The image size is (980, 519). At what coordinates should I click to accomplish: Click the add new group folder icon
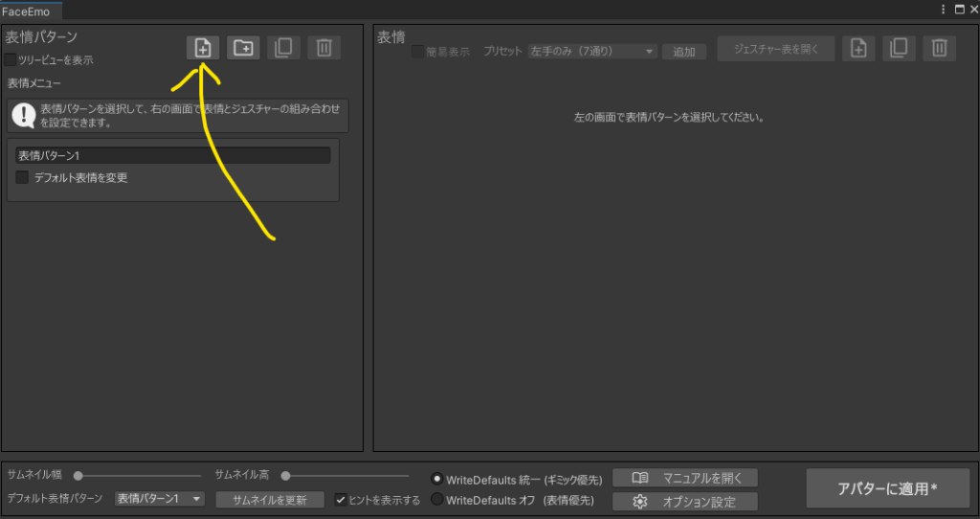click(x=243, y=48)
